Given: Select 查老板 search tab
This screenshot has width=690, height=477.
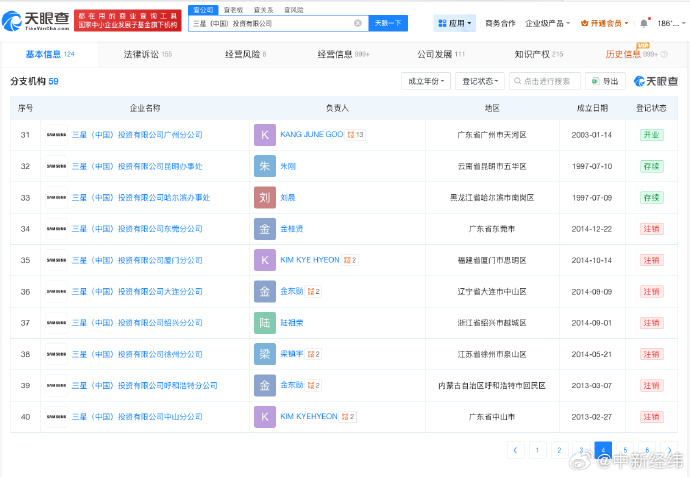Looking at the screenshot, I should click(233, 10).
